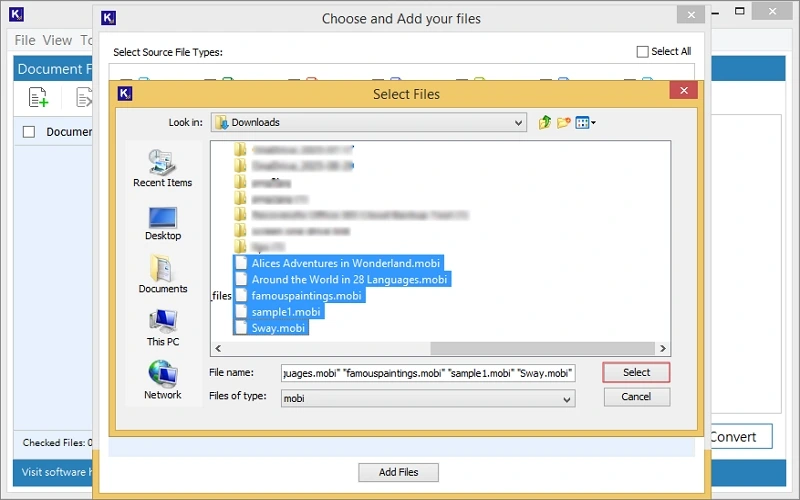Viewport: 800px width, 500px height.
Task: Go to Desktop in the places sidebar
Action: point(163,223)
